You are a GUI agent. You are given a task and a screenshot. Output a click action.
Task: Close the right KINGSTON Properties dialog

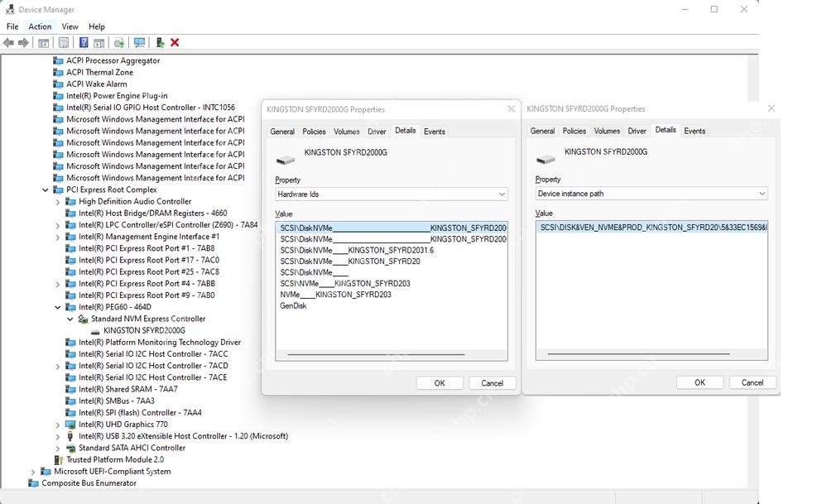[x=771, y=108]
